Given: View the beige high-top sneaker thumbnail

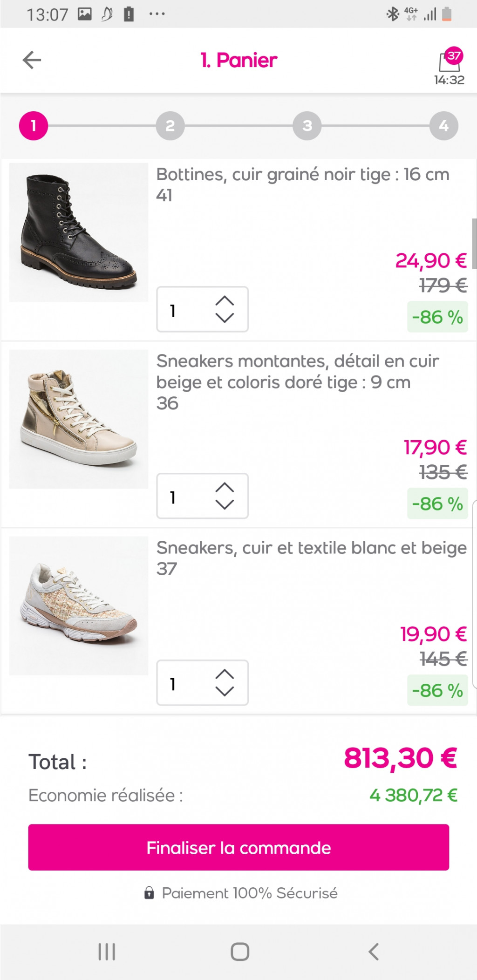Looking at the screenshot, I should coord(79,419).
